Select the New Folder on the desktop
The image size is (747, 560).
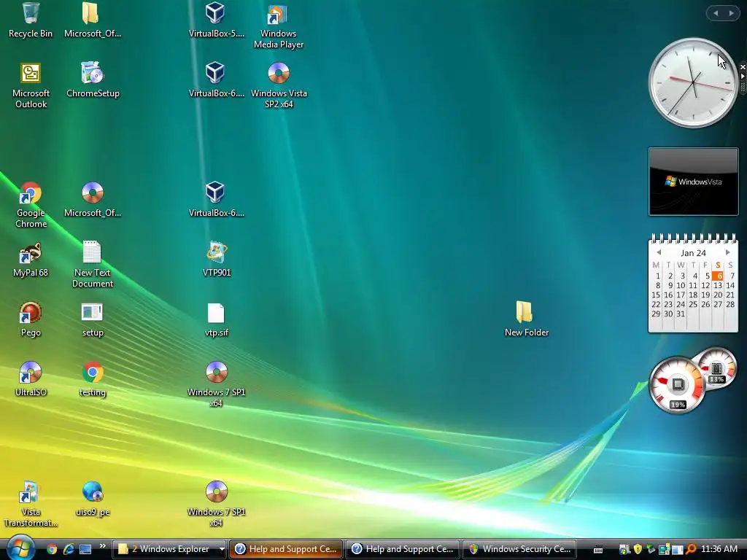527,319
